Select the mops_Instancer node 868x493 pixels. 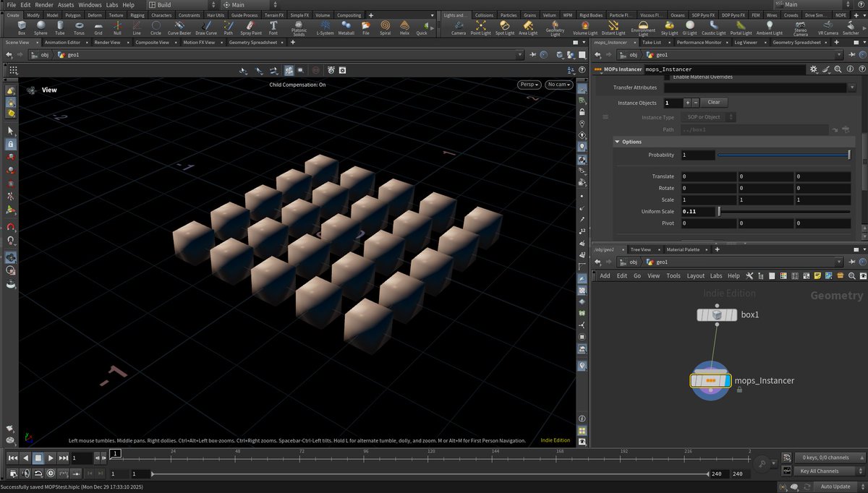[x=710, y=380]
